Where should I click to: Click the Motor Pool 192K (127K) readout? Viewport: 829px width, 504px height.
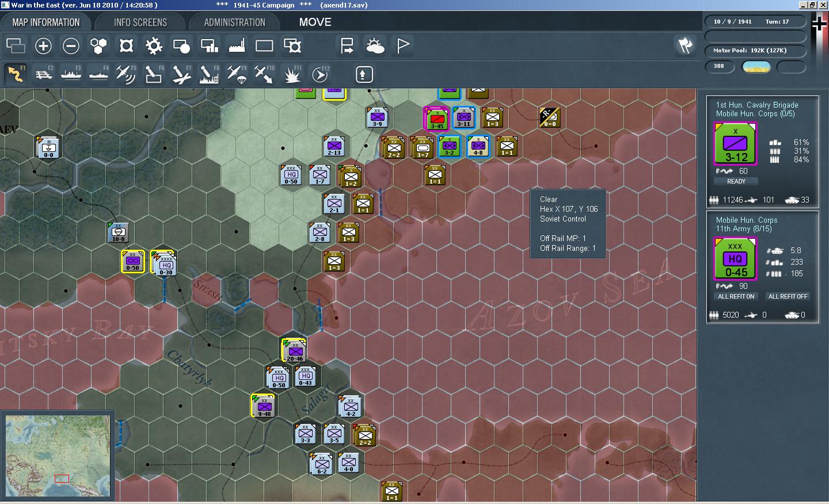click(x=755, y=51)
